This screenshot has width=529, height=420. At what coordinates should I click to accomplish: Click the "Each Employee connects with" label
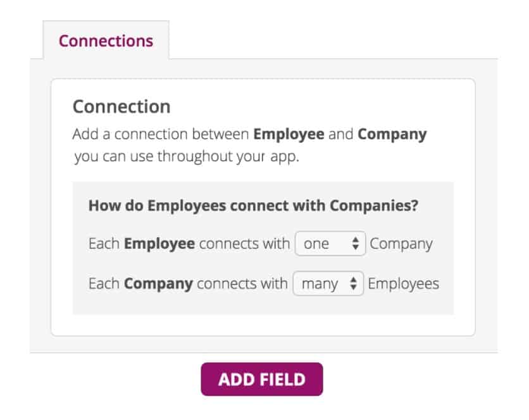pyautogui.click(x=189, y=244)
